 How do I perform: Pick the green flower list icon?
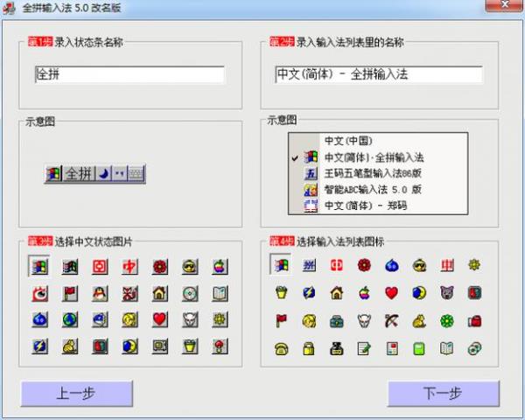point(447,320)
